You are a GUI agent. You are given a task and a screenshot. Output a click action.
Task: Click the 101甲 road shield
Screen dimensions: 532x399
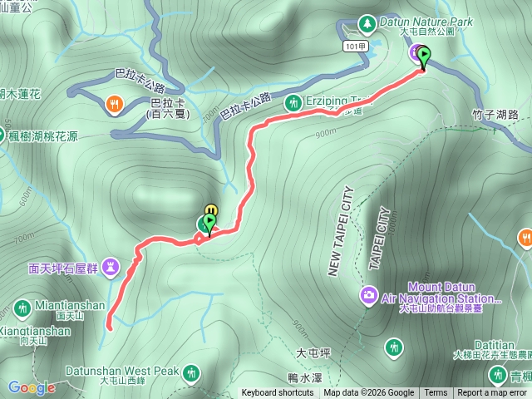pyautogui.click(x=355, y=47)
